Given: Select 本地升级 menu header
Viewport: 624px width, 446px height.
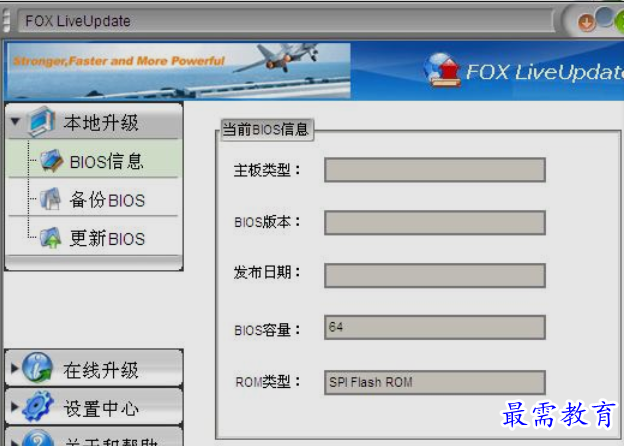Looking at the screenshot, I should coord(94,121).
